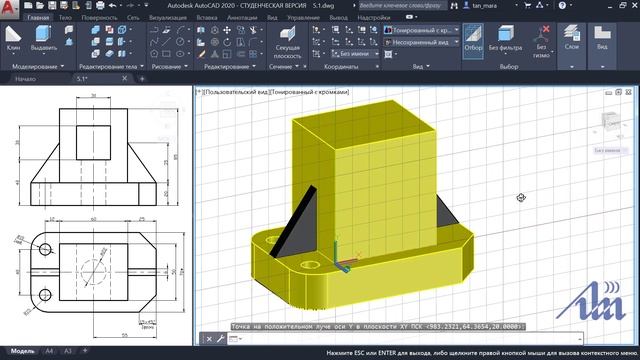Click the Open file folder icon
640x360 pixels.
pos(40,6)
